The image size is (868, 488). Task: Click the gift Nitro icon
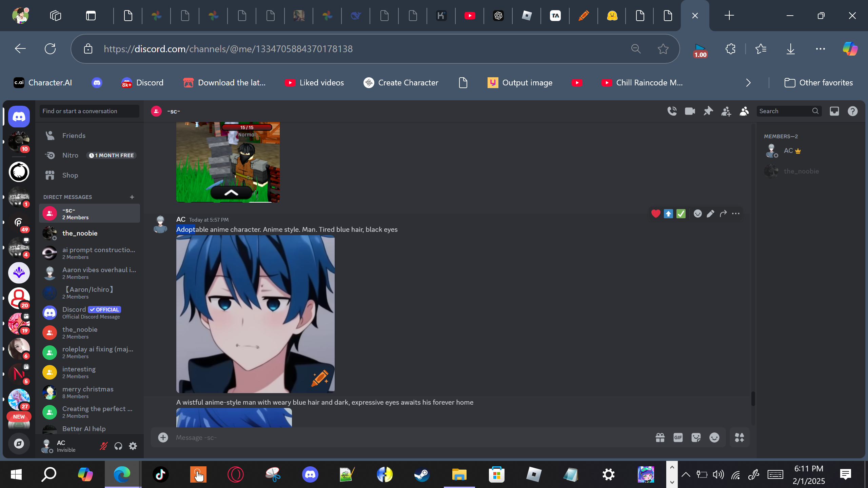(660, 438)
